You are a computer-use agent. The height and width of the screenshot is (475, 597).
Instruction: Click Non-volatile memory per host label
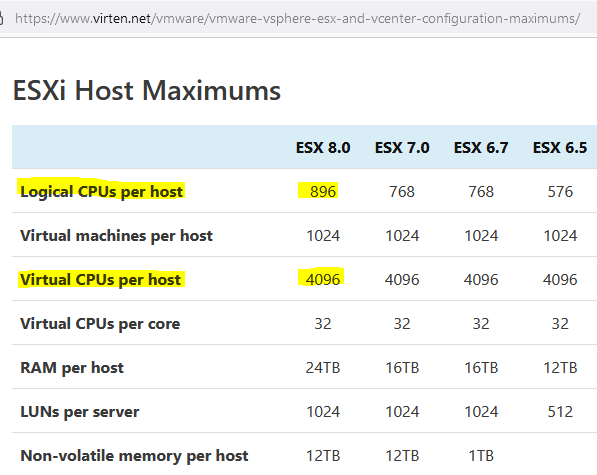(x=134, y=456)
